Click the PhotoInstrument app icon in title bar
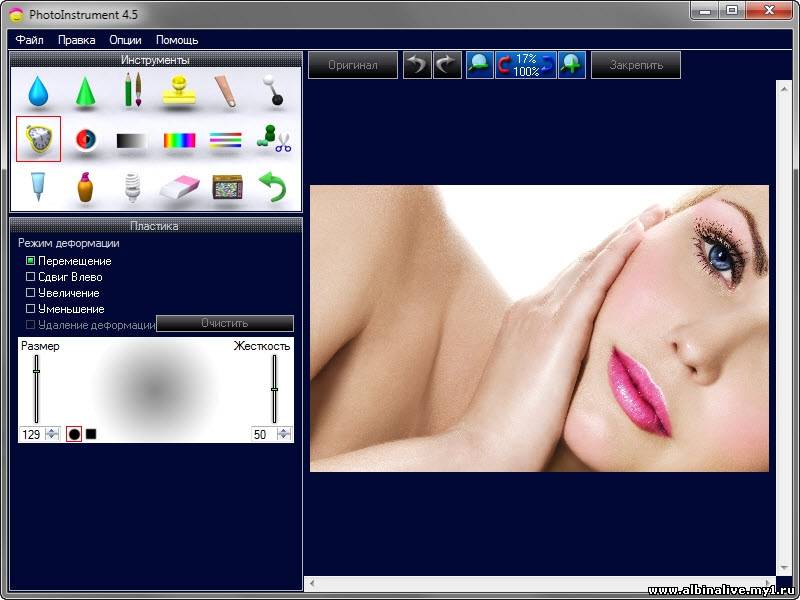The width and height of the screenshot is (800, 600). click(16, 14)
